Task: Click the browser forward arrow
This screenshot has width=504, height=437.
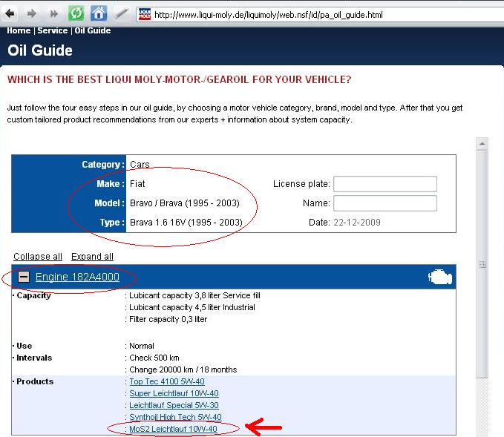Action: pos(31,13)
